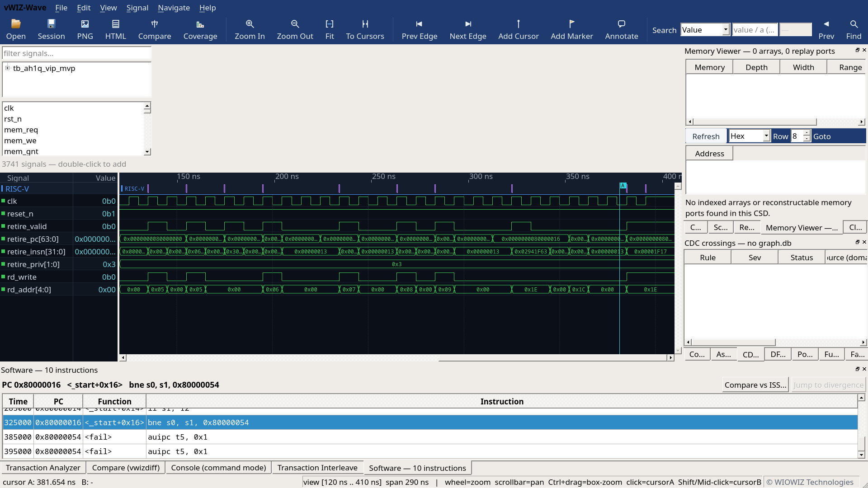Image resolution: width=868 pixels, height=488 pixels.
Task: Zoom In on the waveform
Action: coord(250,30)
